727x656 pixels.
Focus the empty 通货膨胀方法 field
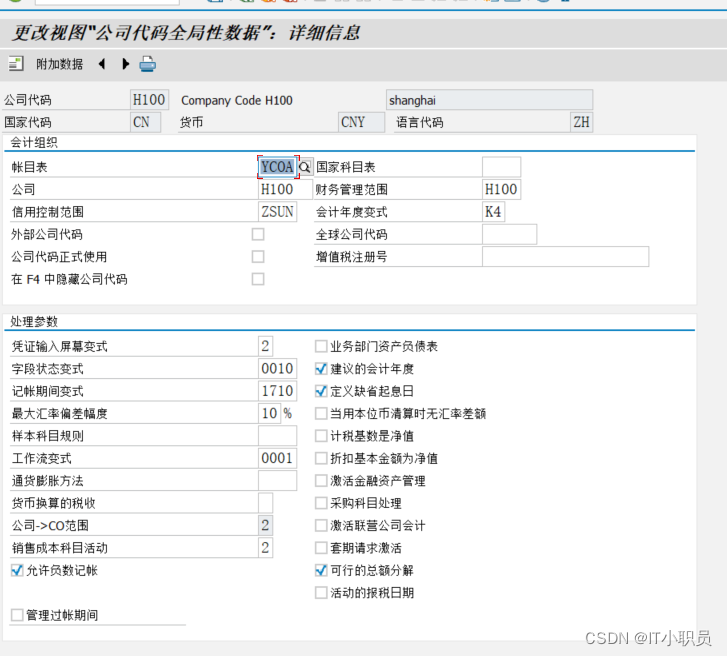277,480
